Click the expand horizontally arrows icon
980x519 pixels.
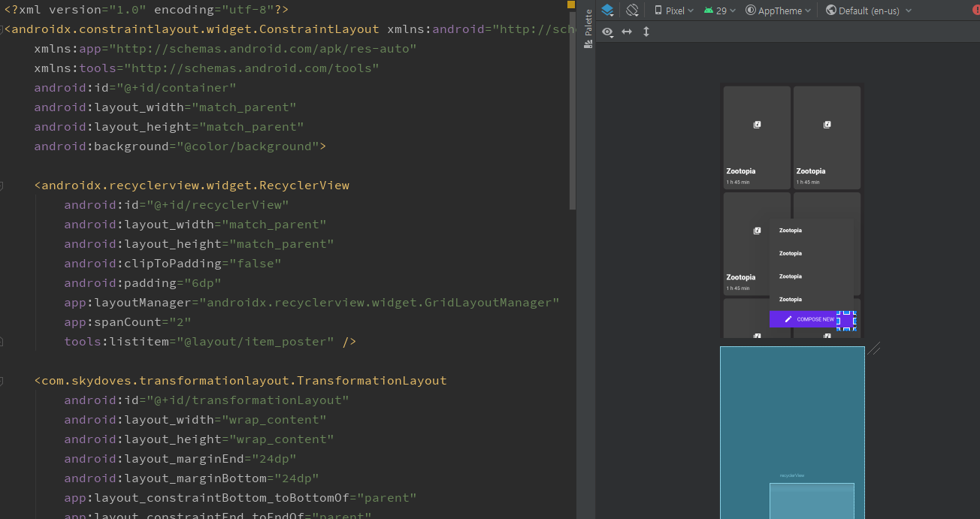tap(627, 32)
